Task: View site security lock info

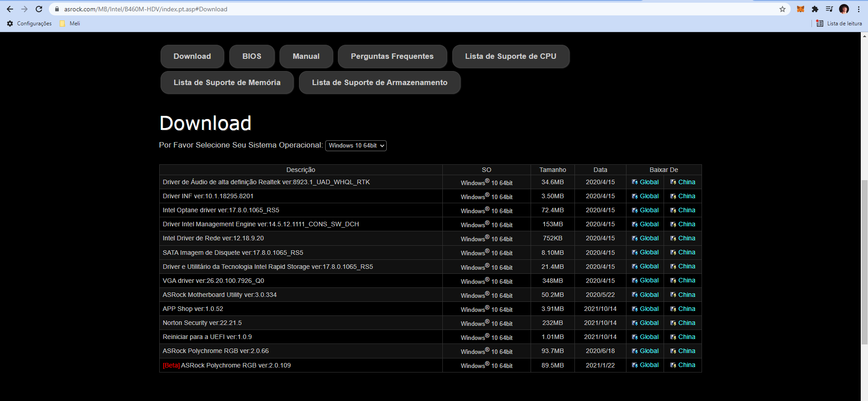Action: [57, 9]
